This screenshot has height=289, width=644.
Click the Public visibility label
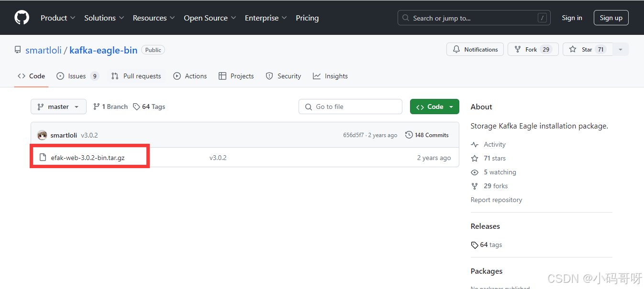pyautogui.click(x=153, y=50)
